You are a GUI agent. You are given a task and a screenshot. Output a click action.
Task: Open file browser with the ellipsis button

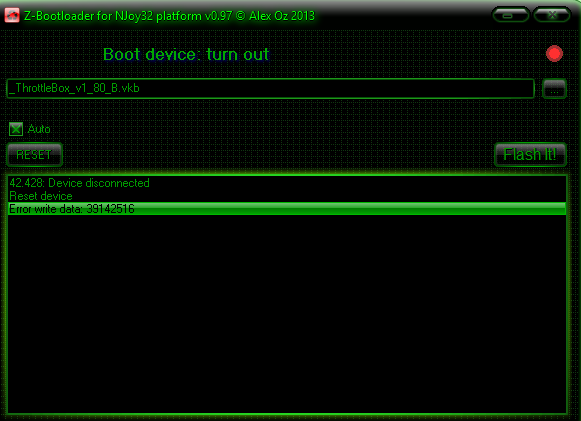(x=554, y=89)
